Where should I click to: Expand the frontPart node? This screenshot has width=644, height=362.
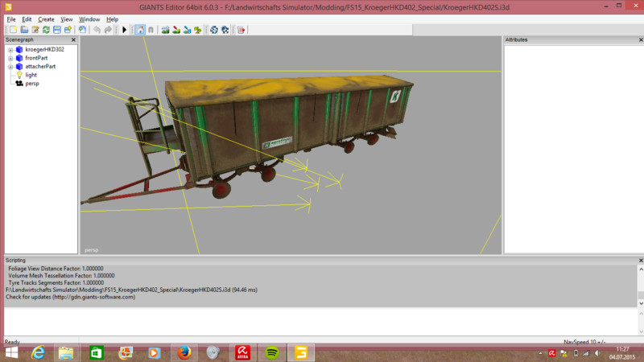[10, 58]
